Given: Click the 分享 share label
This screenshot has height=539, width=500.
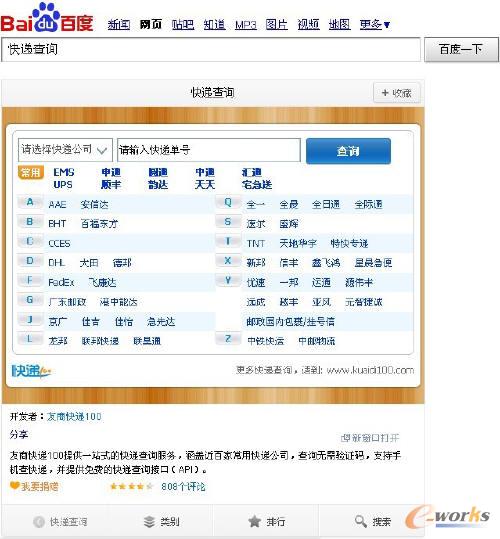Looking at the screenshot, I should [x=19, y=434].
